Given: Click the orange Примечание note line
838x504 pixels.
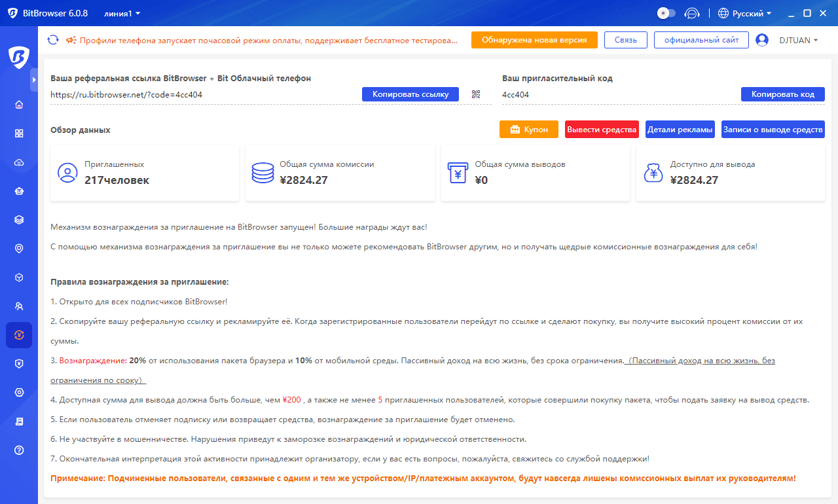Looking at the screenshot, I should tap(423, 478).
